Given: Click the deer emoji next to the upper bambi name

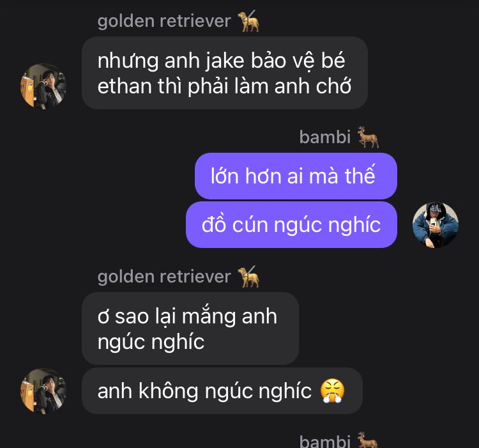Looking at the screenshot, I should point(368,137).
